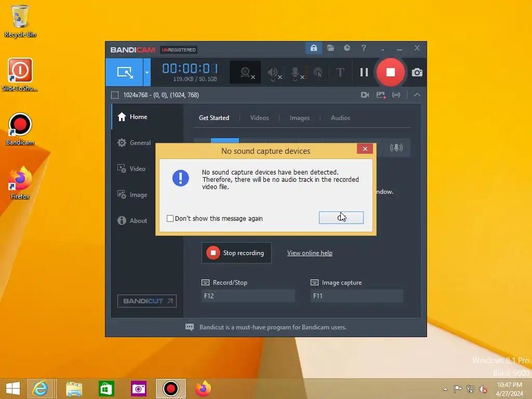Select the SlideToShutdown desktop shortcut
This screenshot has height=399, width=532.
[x=20, y=75]
